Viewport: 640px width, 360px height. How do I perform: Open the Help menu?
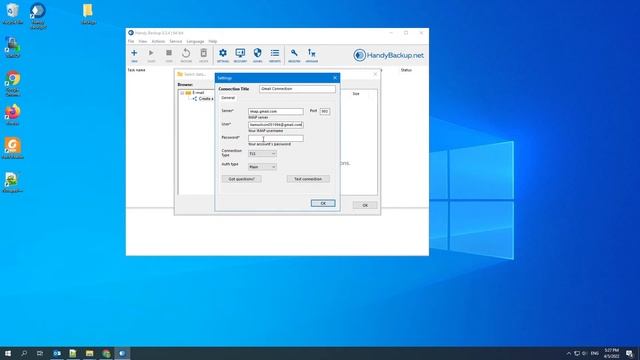(x=213, y=41)
